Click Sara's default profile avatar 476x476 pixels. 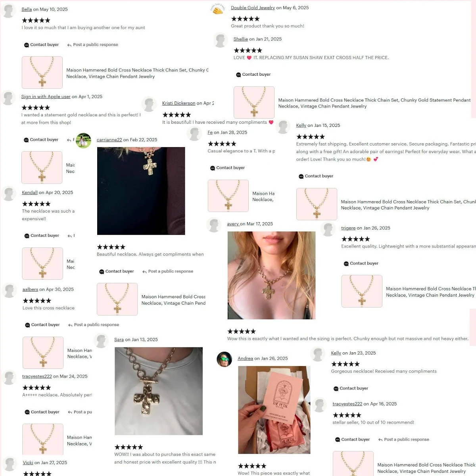coord(101,341)
